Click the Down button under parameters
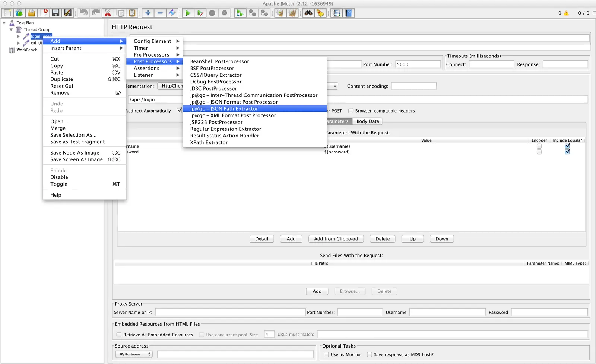This screenshot has height=364, width=596. point(442,239)
